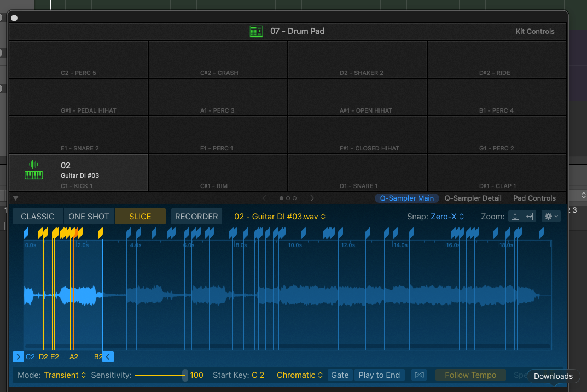
Task: Toggle the Gate button
Action: [340, 375]
